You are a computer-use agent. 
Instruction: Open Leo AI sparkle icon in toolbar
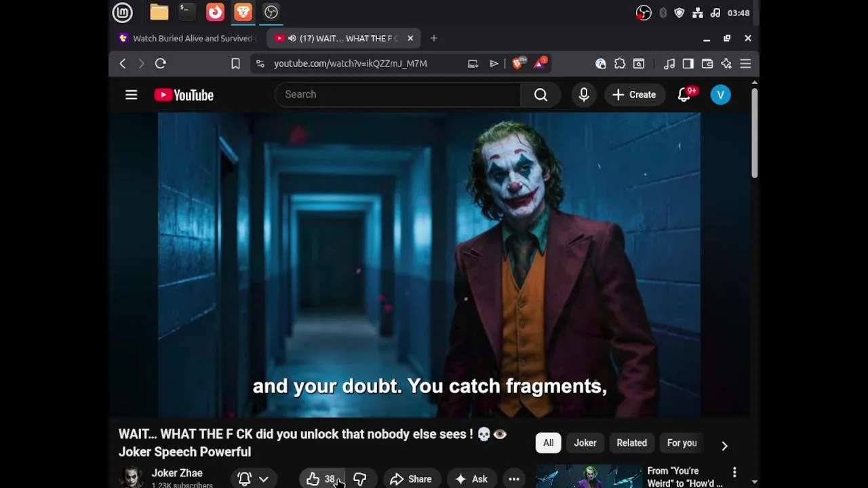click(726, 64)
